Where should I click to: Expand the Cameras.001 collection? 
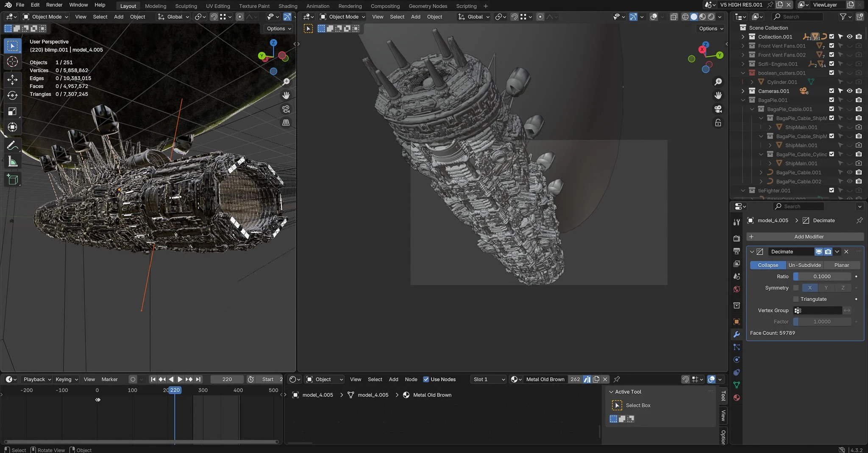pyautogui.click(x=743, y=91)
